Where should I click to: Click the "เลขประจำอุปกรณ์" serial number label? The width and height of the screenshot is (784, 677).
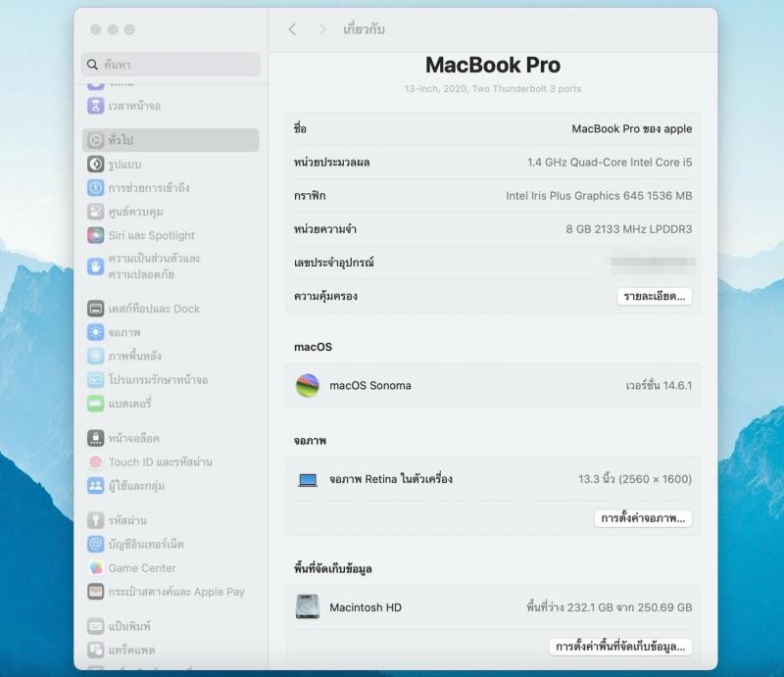coord(334,263)
